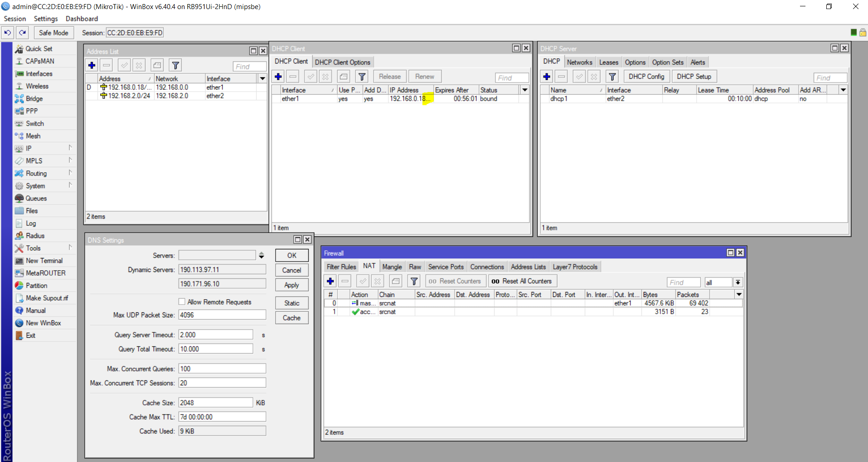Add a new DHCP Client entry
This screenshot has width=868, height=462.
coord(278,76)
